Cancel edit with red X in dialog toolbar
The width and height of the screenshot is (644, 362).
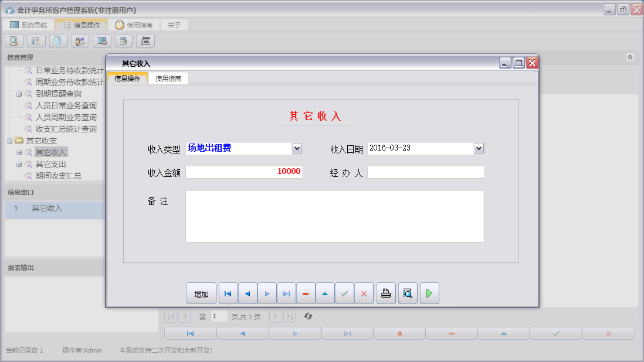tap(364, 293)
